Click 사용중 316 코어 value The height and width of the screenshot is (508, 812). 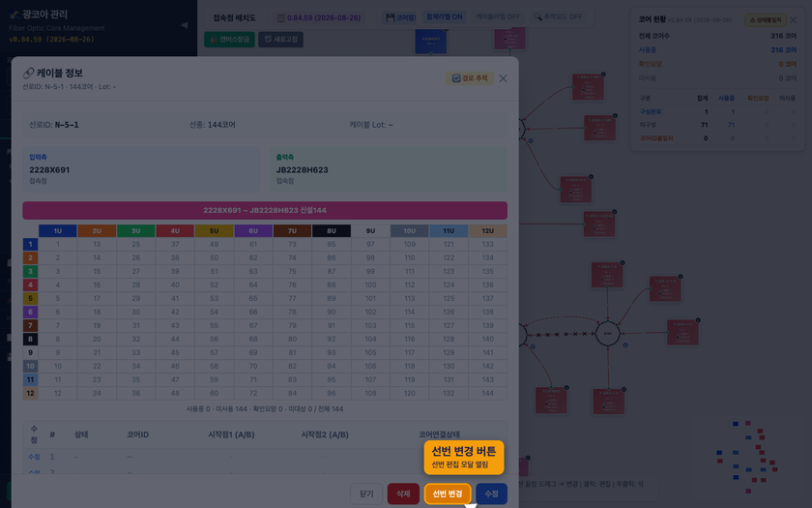click(783, 49)
